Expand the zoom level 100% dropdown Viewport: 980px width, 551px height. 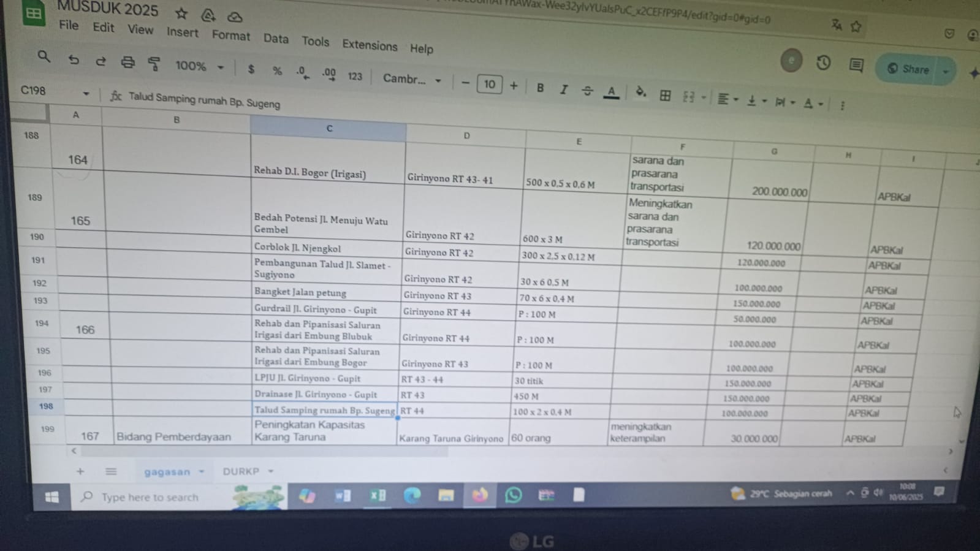click(199, 66)
